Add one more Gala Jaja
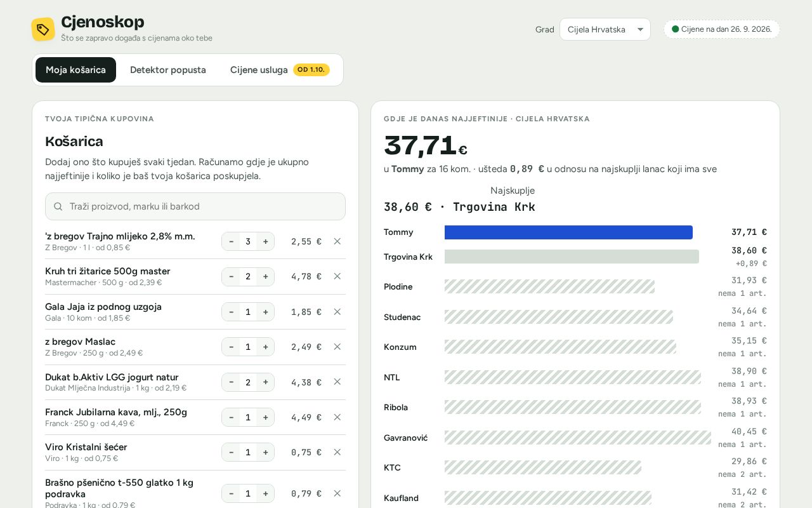The width and height of the screenshot is (812, 508). pos(265,312)
